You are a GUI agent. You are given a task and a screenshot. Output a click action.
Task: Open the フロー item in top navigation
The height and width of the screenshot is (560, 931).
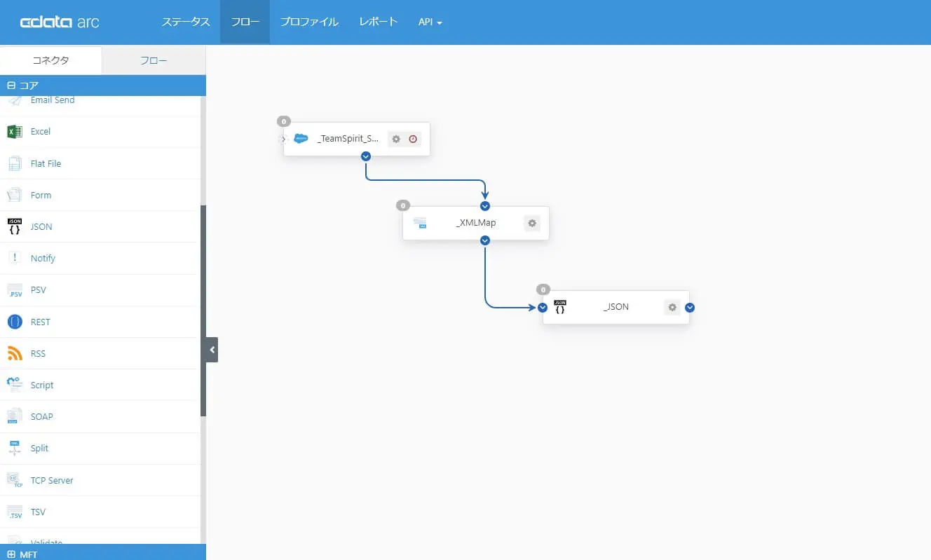point(245,22)
